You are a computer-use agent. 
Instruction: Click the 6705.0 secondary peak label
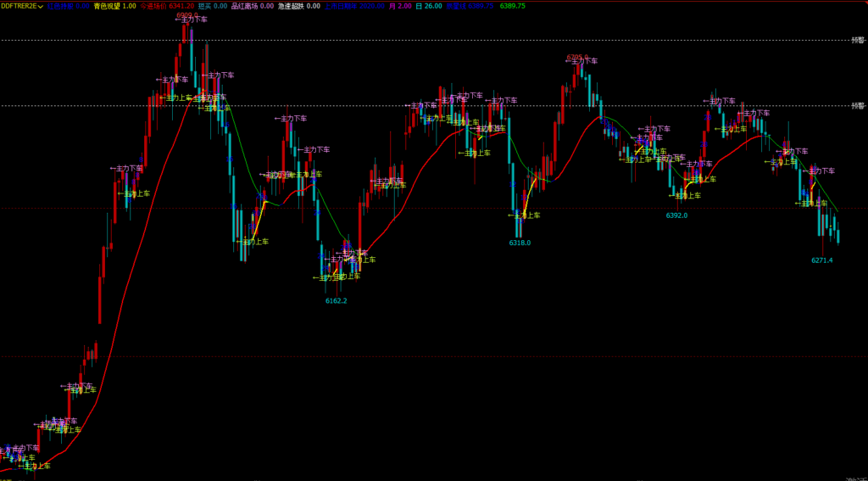coord(577,57)
